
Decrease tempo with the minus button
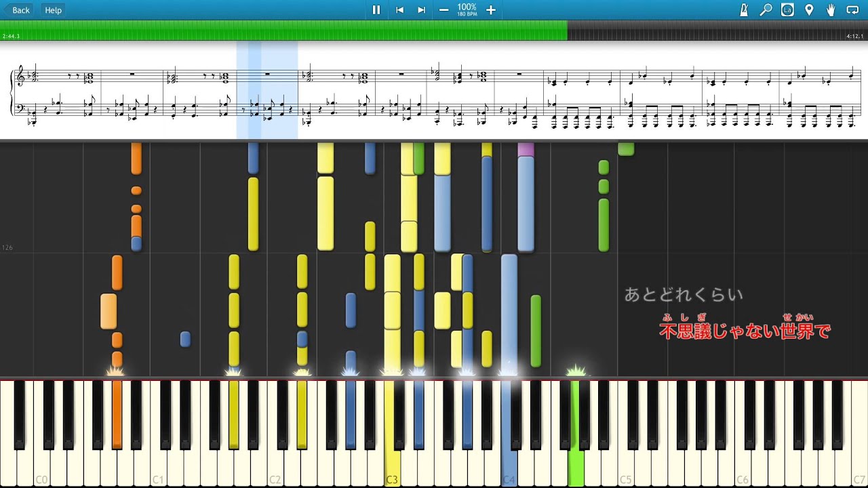point(443,10)
